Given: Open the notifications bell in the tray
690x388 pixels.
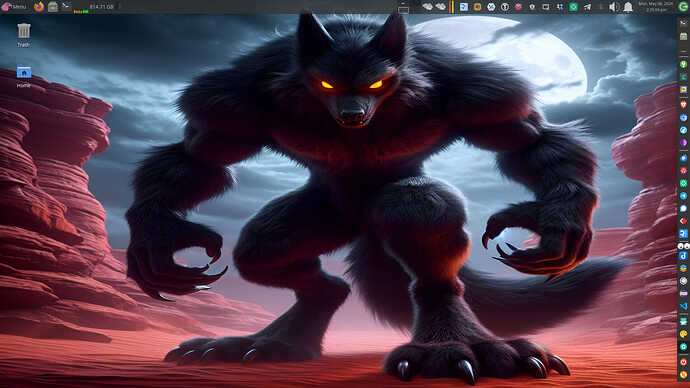Looking at the screenshot, I should tap(628, 7).
